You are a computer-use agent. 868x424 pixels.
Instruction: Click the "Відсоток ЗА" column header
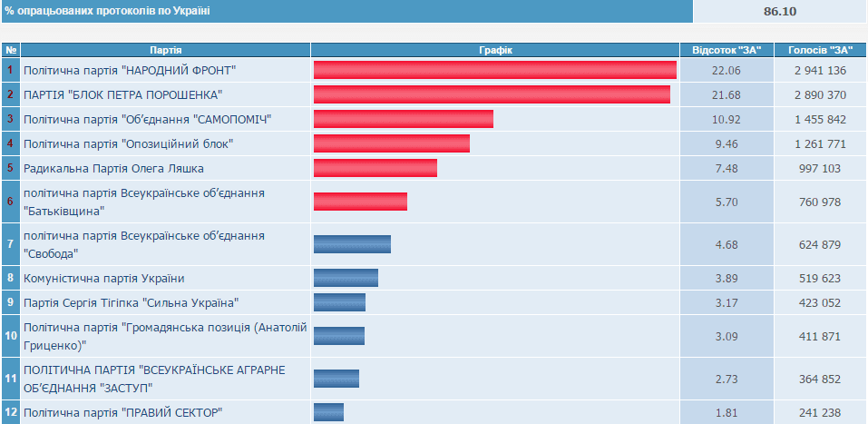(727, 51)
